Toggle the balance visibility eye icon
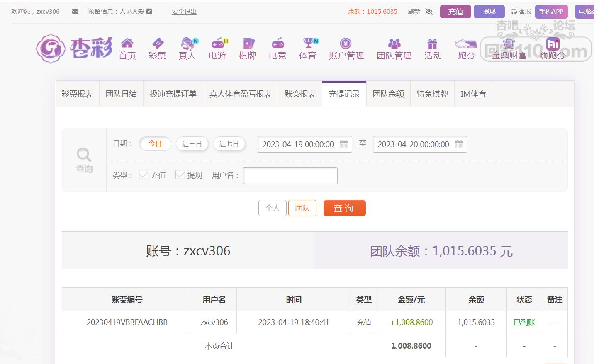The width and height of the screenshot is (594, 364). [429, 12]
